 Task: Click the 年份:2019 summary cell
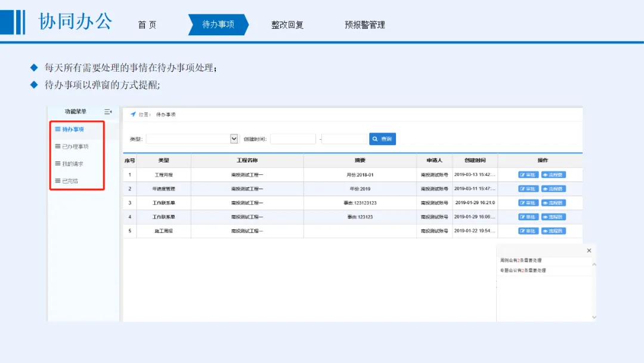[x=360, y=189]
